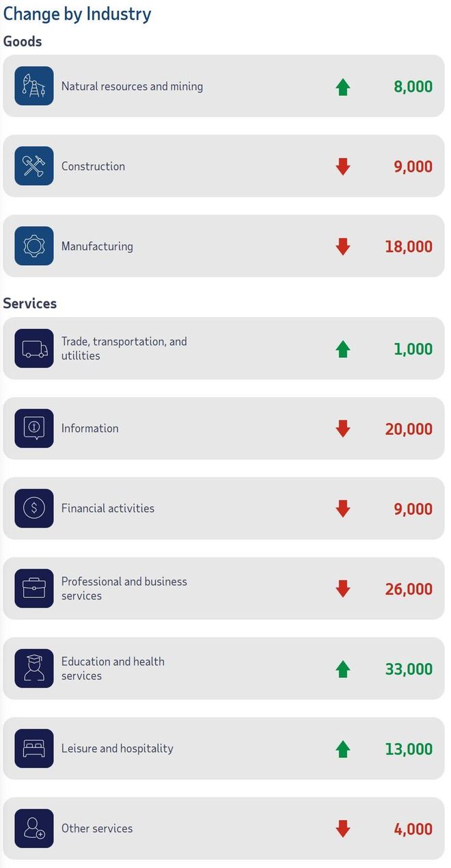Image resolution: width=451 pixels, height=868 pixels.
Task: Click the Construction hammer and shovel icon
Action: [x=34, y=166]
